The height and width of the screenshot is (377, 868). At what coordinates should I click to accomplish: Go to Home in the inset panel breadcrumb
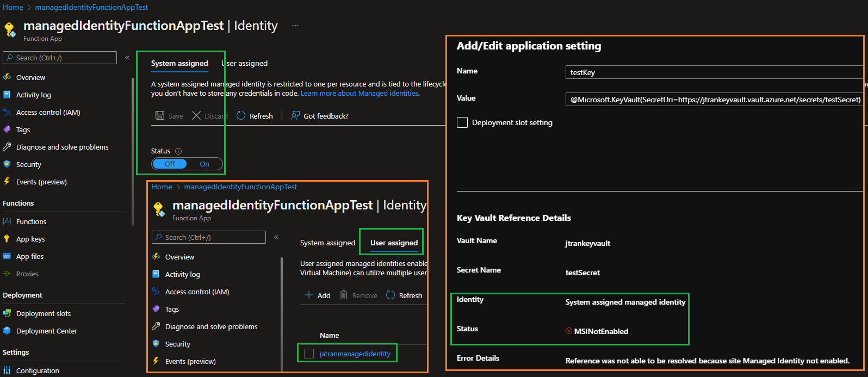pyautogui.click(x=162, y=187)
